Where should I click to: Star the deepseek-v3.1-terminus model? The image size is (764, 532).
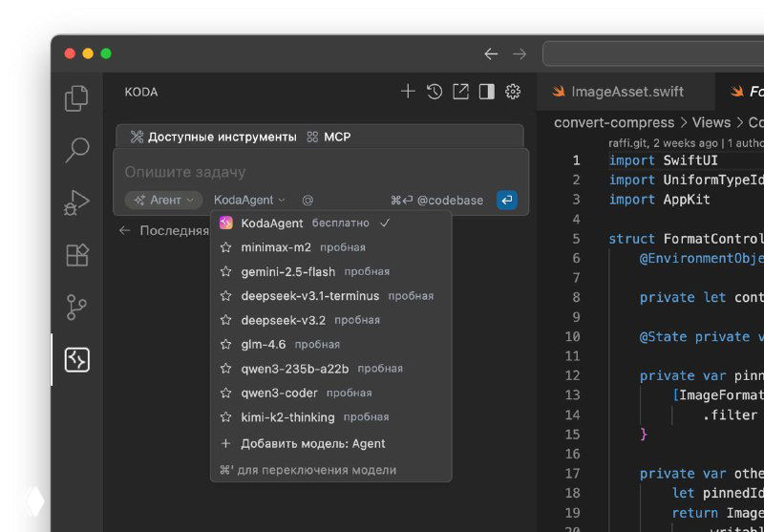pyautogui.click(x=225, y=296)
